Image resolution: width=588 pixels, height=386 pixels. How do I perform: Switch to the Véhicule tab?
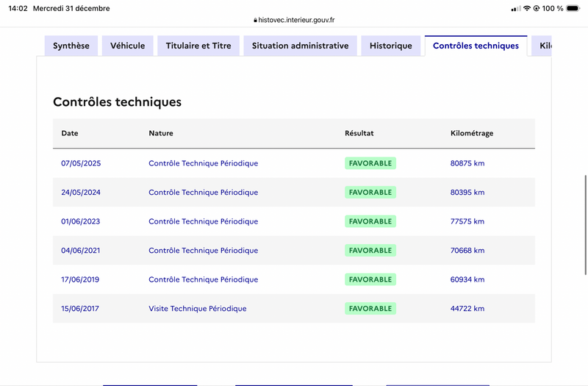coord(128,46)
